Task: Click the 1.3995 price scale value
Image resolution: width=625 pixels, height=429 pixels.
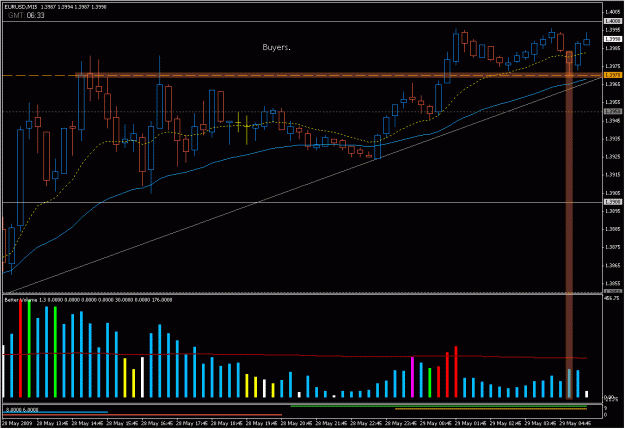Action: pyautogui.click(x=613, y=30)
